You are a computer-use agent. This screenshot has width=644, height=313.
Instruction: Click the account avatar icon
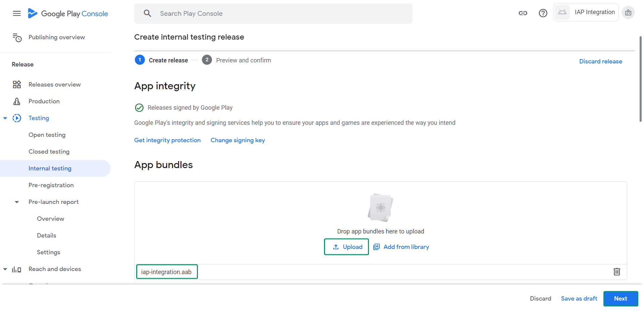[x=628, y=12]
